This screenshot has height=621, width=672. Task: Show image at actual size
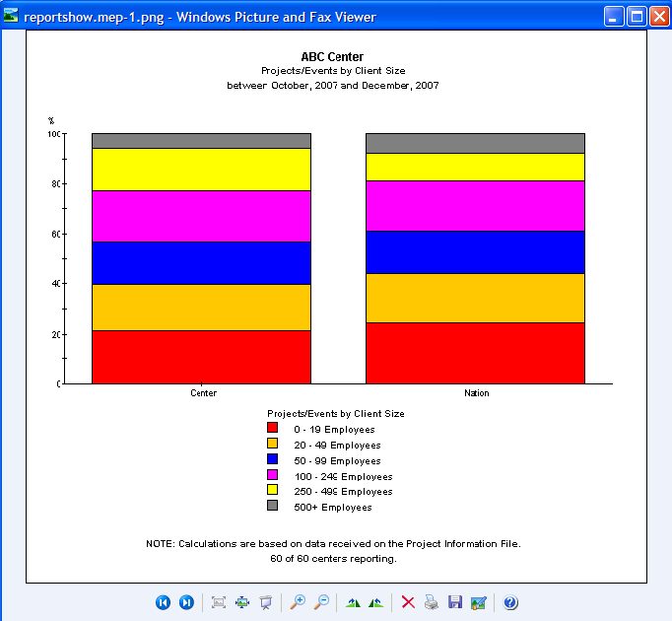(x=242, y=602)
